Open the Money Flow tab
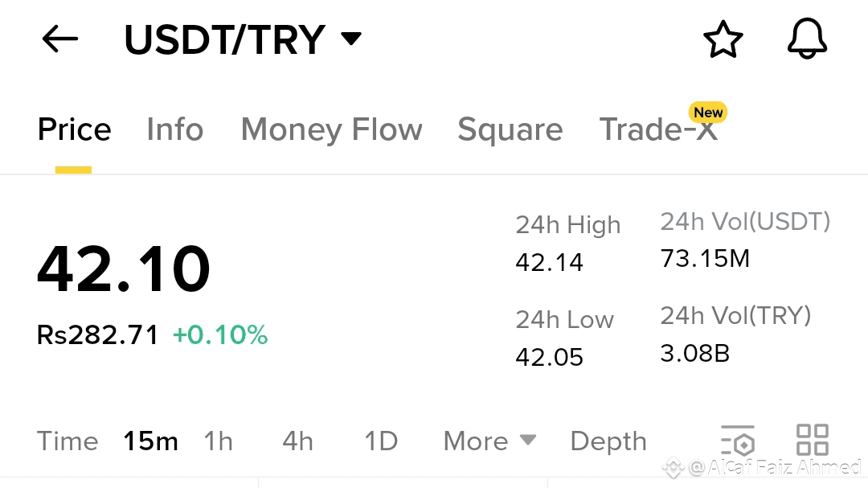 tap(331, 129)
